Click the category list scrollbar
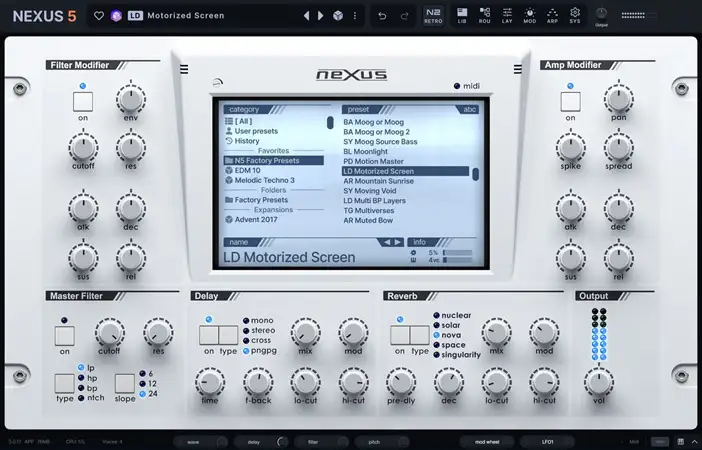702x450 pixels. pos(330,123)
